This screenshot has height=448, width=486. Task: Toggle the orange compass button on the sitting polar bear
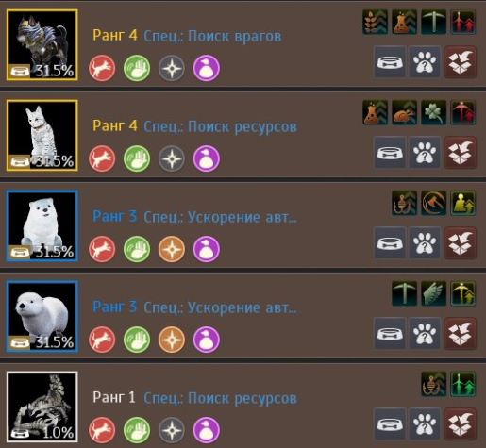click(172, 249)
